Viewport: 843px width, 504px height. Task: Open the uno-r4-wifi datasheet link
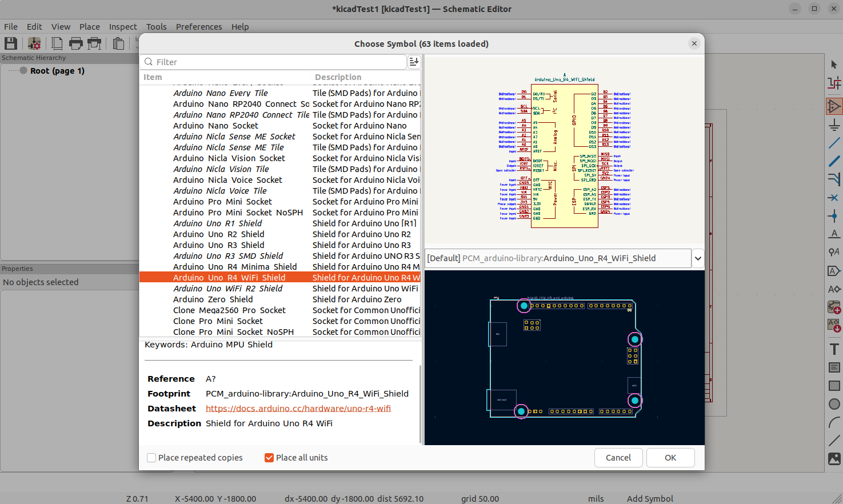pyautogui.click(x=298, y=409)
